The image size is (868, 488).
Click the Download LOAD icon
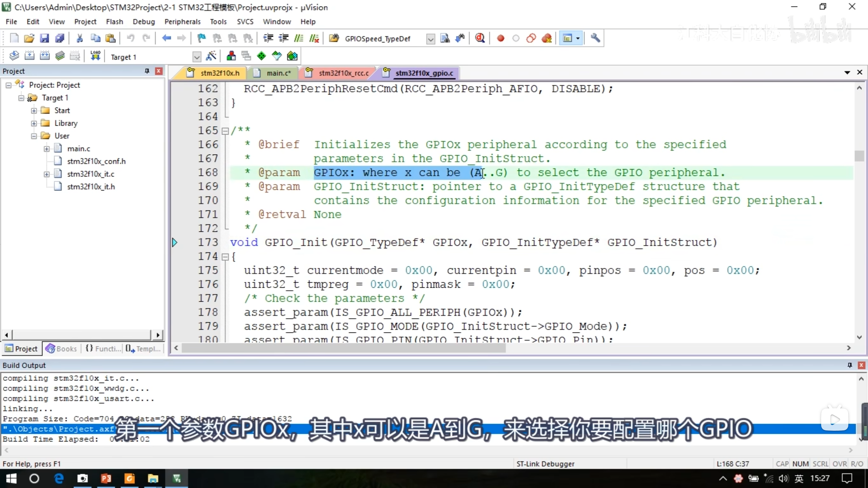click(95, 56)
